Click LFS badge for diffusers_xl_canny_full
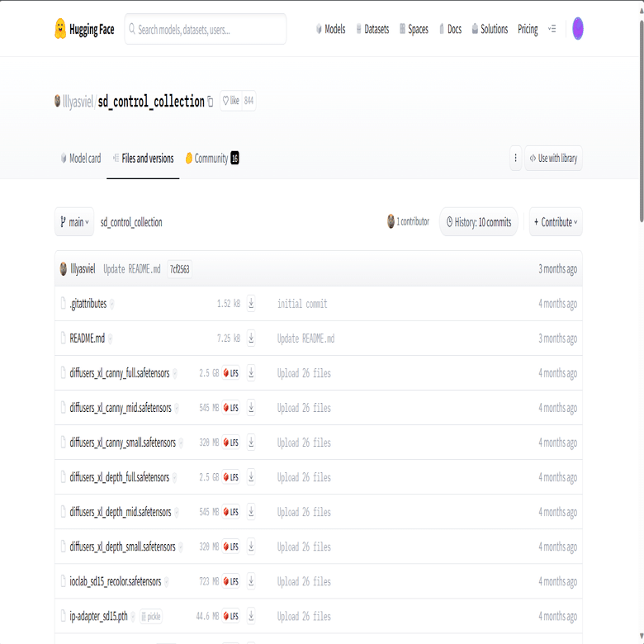The height and width of the screenshot is (644, 644). (231, 373)
